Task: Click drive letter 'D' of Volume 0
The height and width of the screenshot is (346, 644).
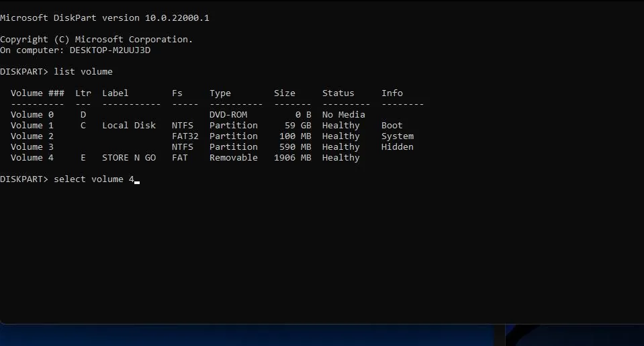Action: pos(83,115)
